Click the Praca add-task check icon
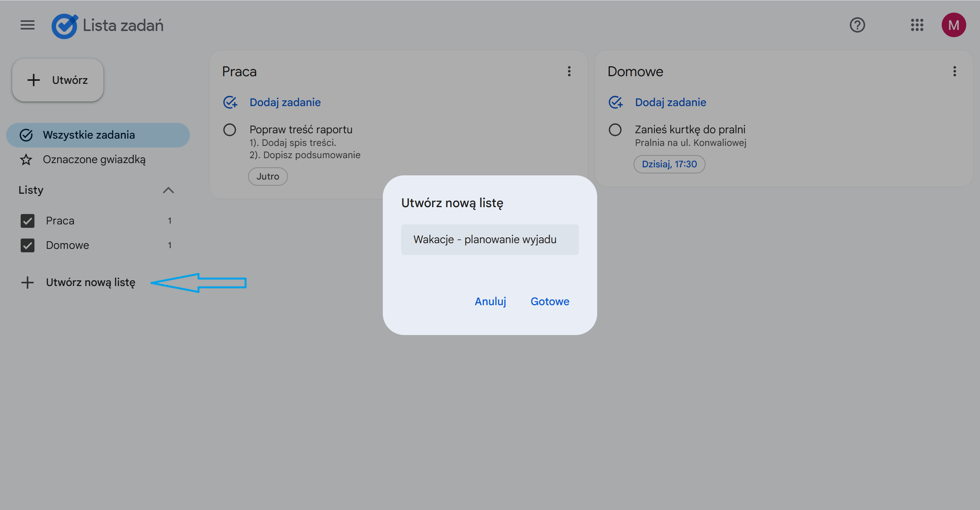This screenshot has height=510, width=980. [230, 102]
